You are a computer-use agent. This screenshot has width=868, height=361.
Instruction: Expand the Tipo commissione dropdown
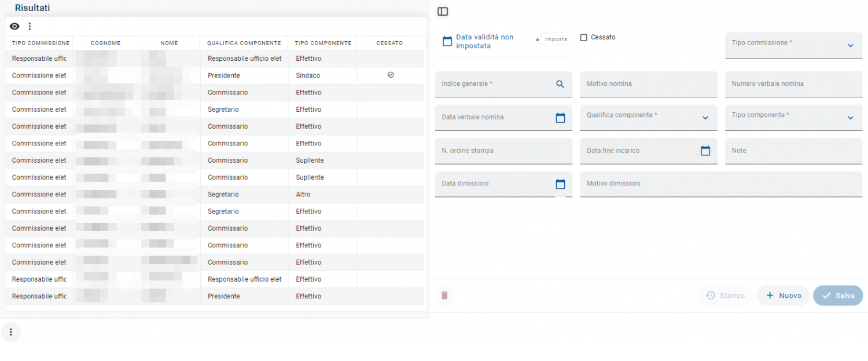(850, 46)
